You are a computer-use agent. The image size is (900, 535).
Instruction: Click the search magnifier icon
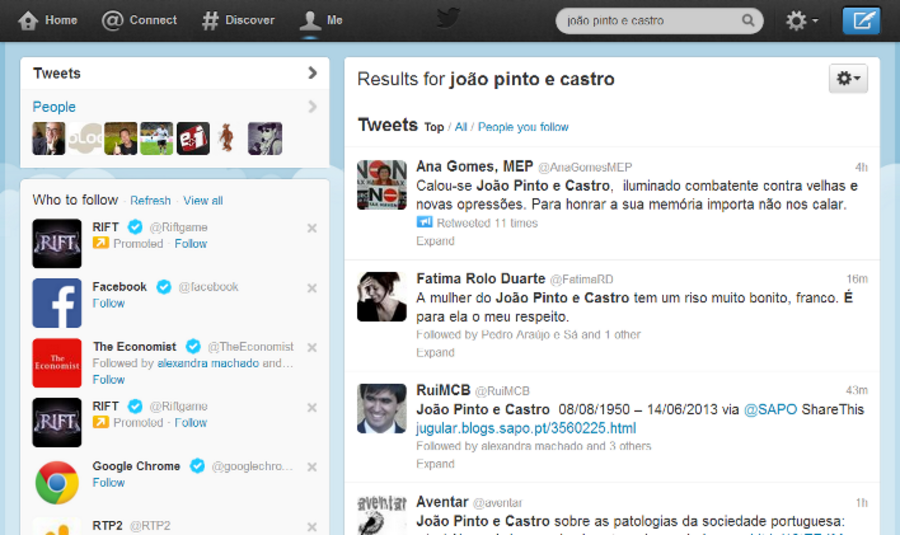coord(748,21)
